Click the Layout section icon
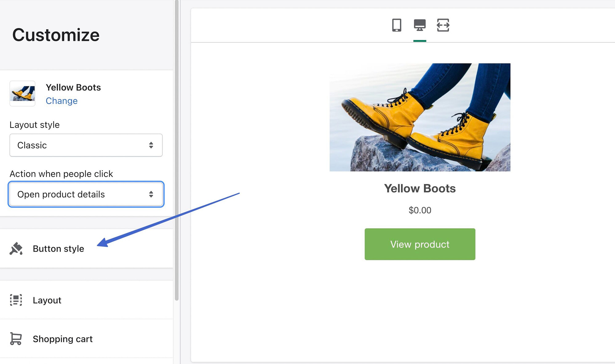Screen dimensions: 615x364 (16, 300)
